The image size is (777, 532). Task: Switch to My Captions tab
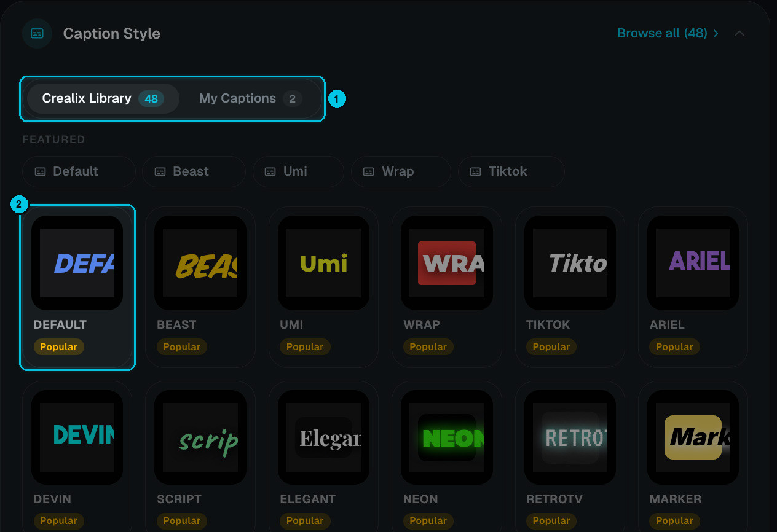click(x=250, y=98)
